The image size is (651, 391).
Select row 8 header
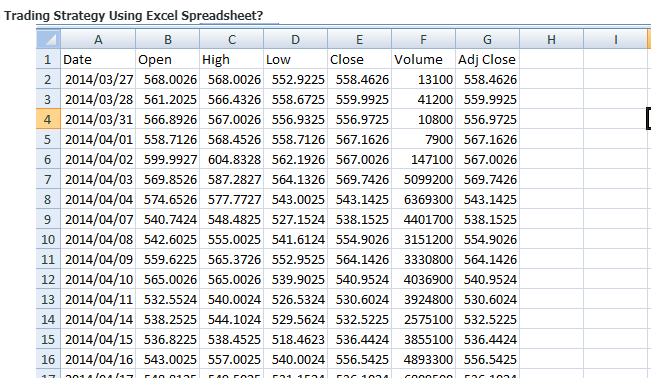tap(48, 199)
